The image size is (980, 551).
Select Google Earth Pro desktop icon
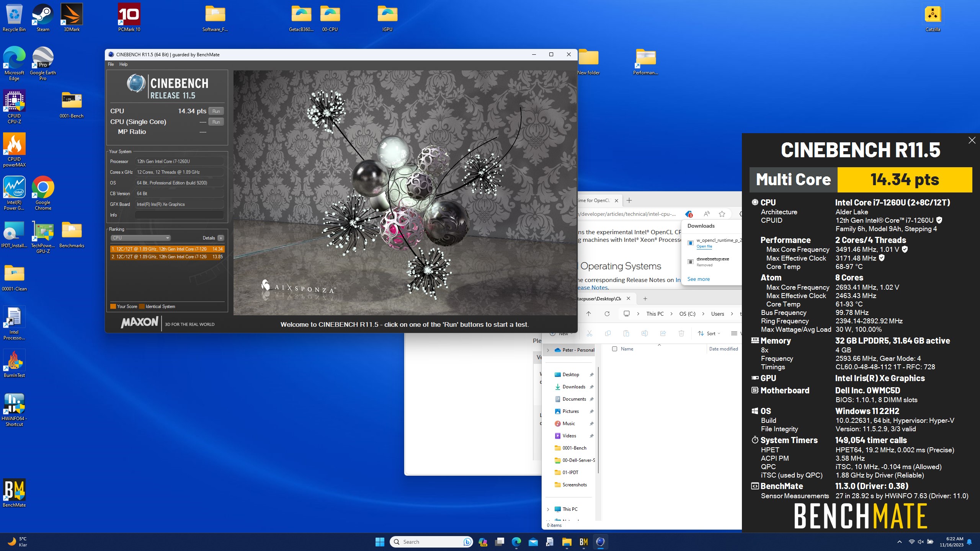pyautogui.click(x=43, y=64)
